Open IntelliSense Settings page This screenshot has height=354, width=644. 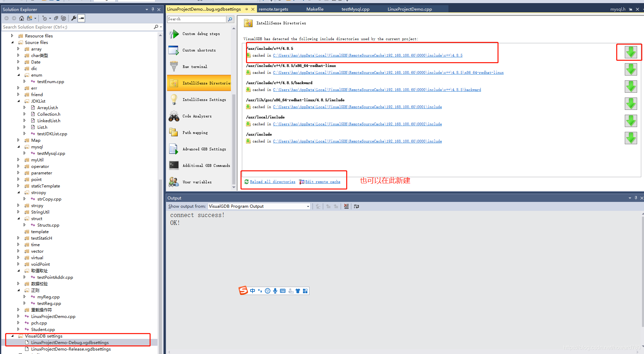[199, 100]
